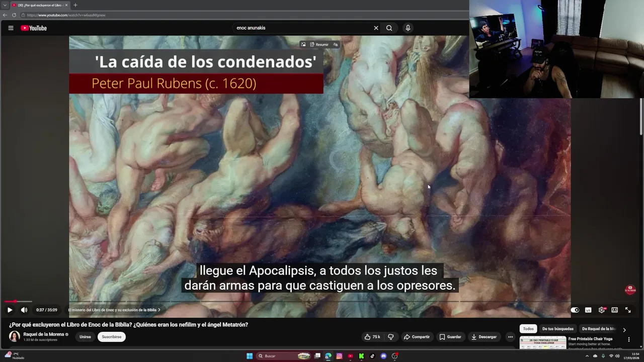Open the Raquel de la Morena channel
The height and width of the screenshot is (362, 644).
pyautogui.click(x=44, y=334)
